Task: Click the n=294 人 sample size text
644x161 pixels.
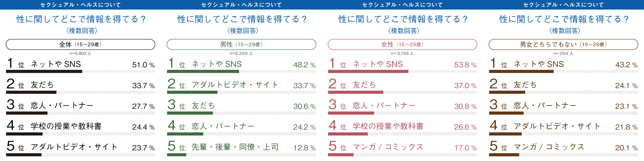Action: pos(563,54)
